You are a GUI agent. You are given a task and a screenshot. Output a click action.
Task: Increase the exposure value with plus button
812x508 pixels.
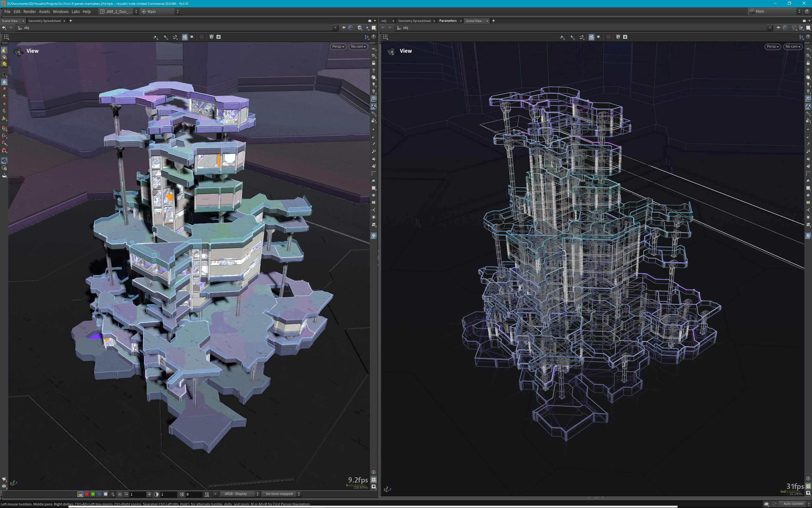(x=149, y=494)
